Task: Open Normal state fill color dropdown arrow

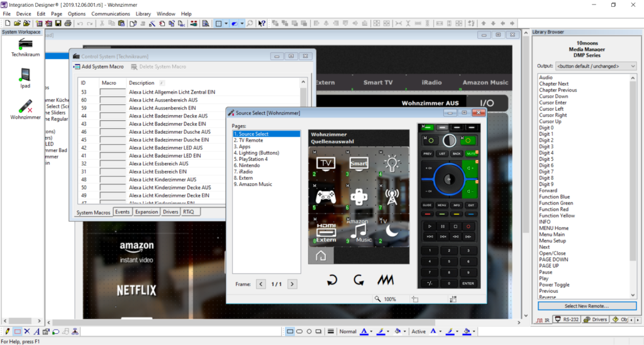Action: tap(404, 331)
